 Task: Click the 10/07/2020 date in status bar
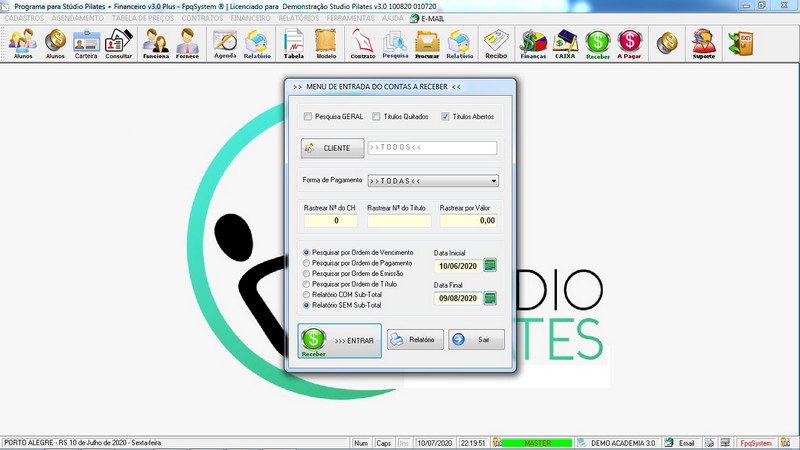tap(435, 443)
